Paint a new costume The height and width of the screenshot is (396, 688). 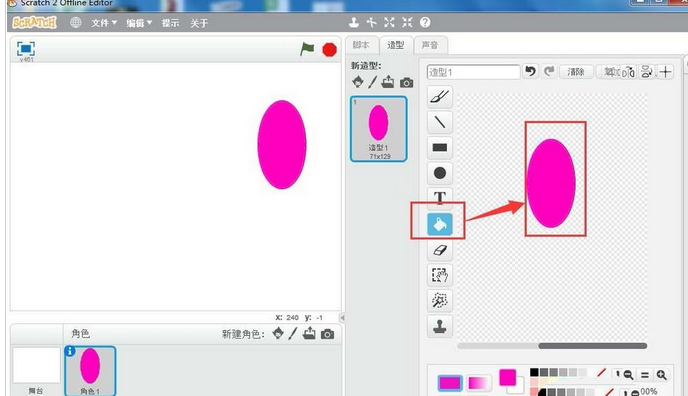(x=373, y=82)
